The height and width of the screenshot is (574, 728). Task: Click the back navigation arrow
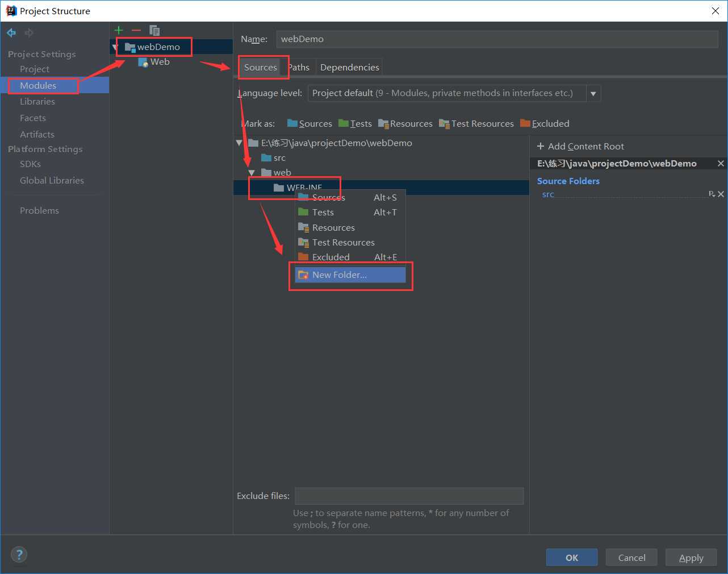11,33
